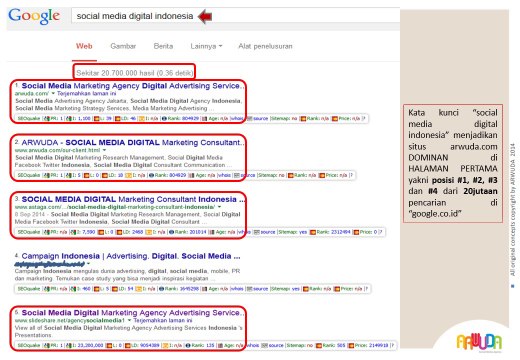The width and height of the screenshot is (520, 360).
Task: Click Terjemahkan laman ini under slideshare result
Action: 163,320
